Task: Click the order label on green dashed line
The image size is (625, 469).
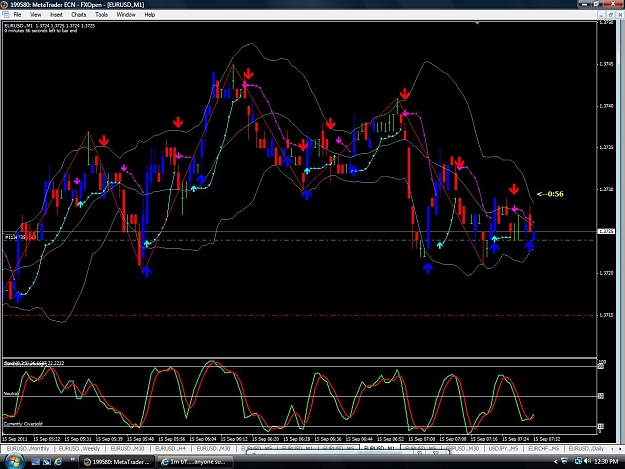Action: coord(20,237)
